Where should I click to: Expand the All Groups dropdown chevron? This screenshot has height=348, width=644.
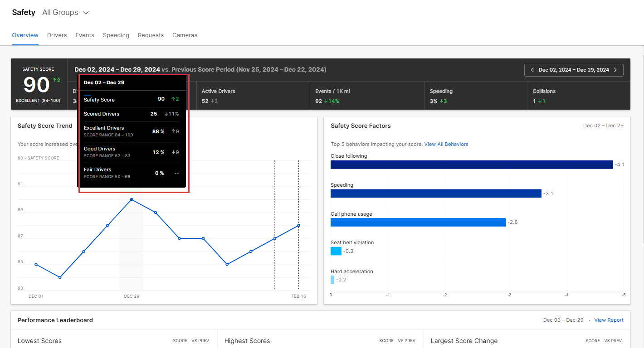coord(86,13)
